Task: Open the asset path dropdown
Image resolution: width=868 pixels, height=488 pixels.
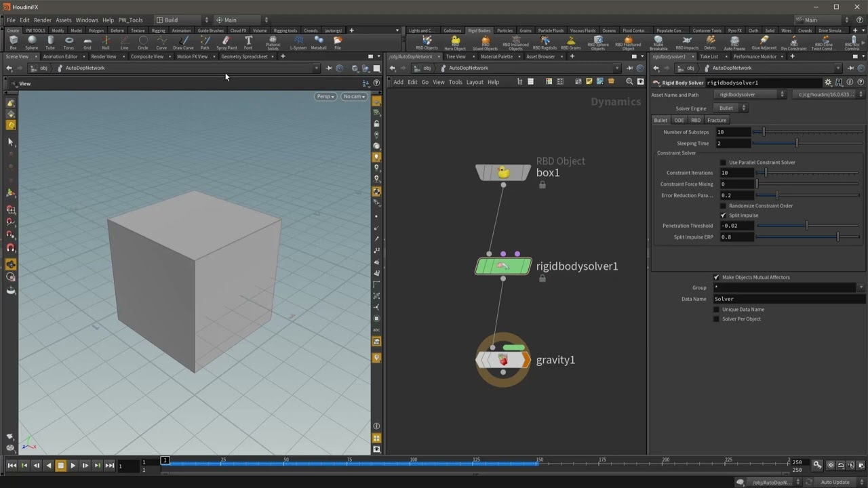Action: [x=828, y=95]
